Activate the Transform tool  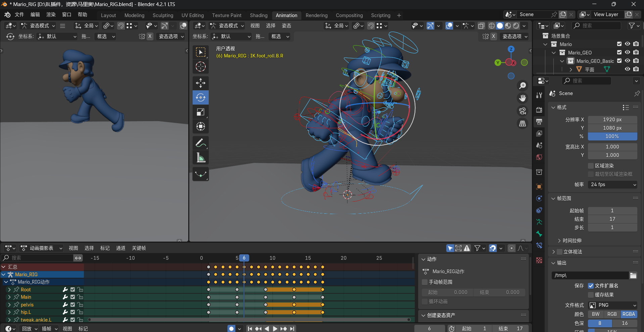pyautogui.click(x=201, y=126)
